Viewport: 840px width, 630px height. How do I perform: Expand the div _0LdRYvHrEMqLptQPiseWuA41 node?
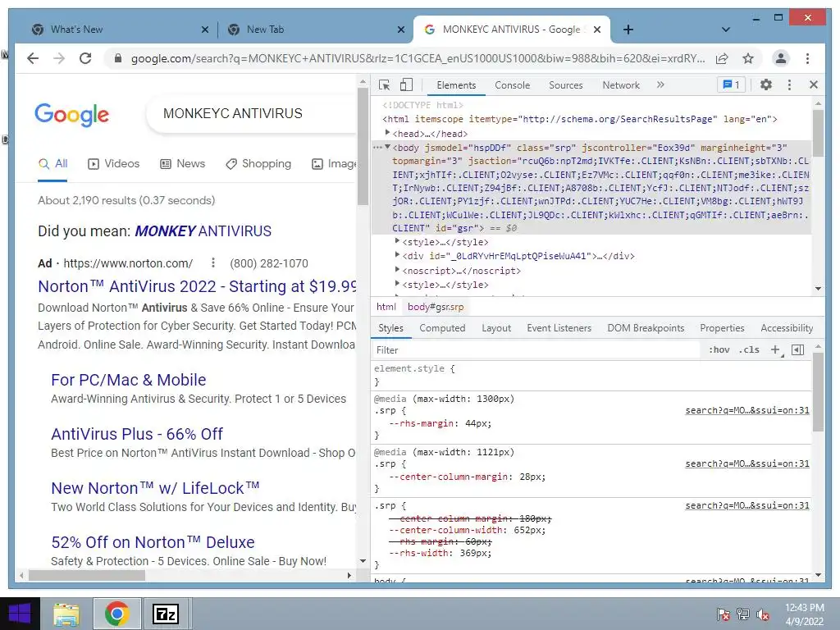point(397,256)
